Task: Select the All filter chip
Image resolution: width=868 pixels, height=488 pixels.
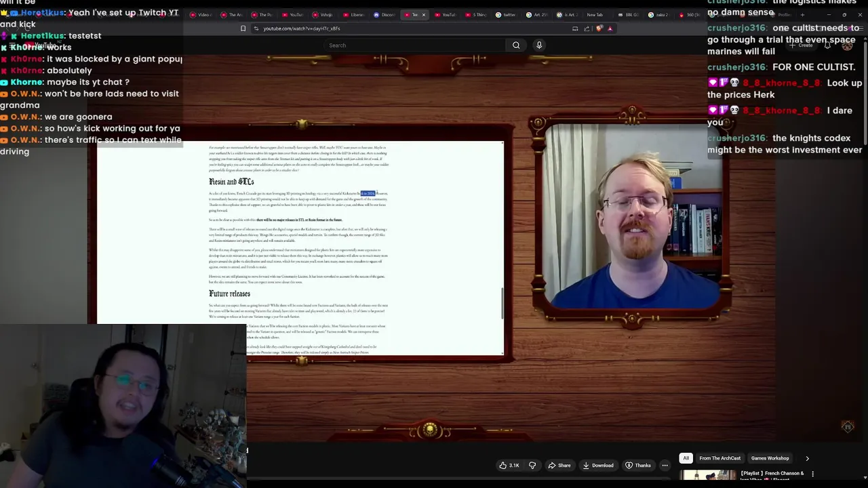Action: [686, 458]
